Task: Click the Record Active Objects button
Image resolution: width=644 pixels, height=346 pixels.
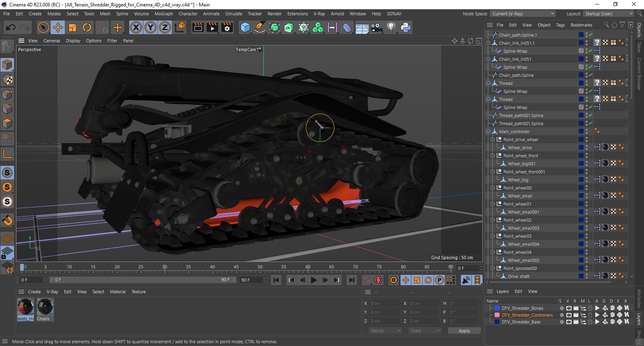Action: 367,280
